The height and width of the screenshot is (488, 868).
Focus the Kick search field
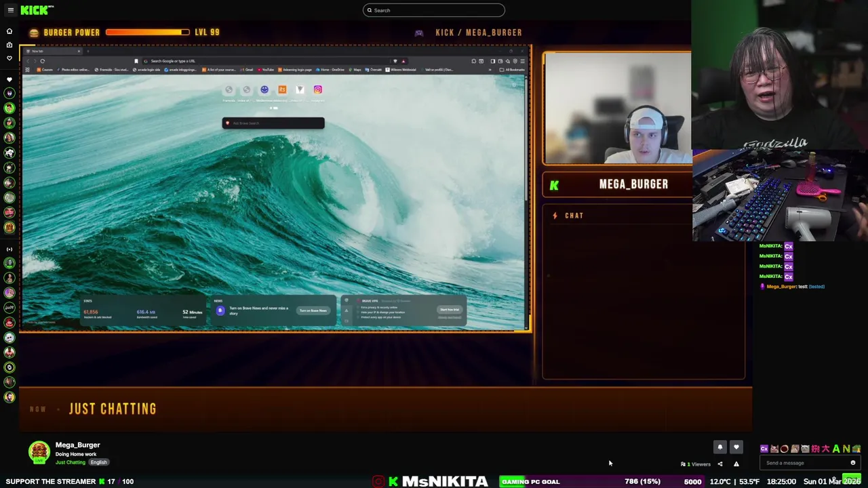pos(434,10)
